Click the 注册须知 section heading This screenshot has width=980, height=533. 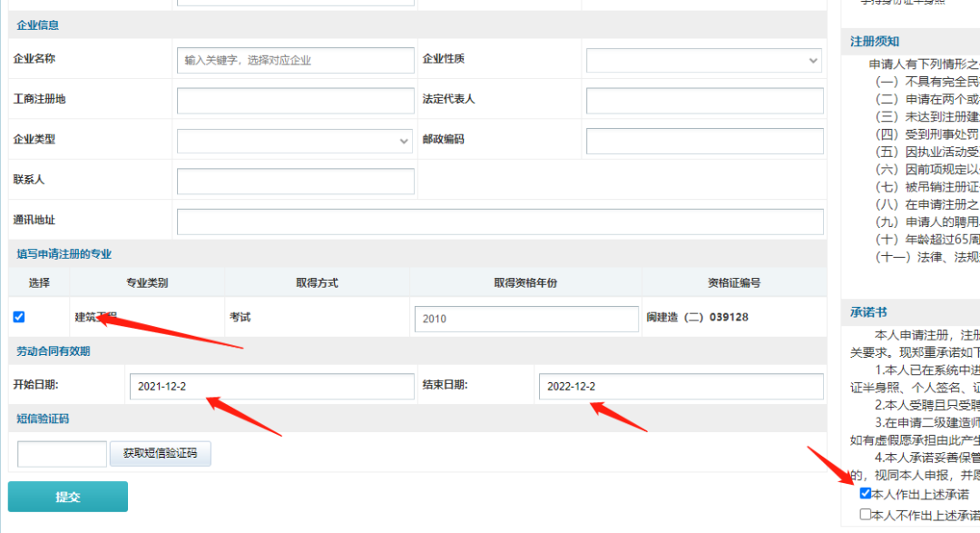875,41
